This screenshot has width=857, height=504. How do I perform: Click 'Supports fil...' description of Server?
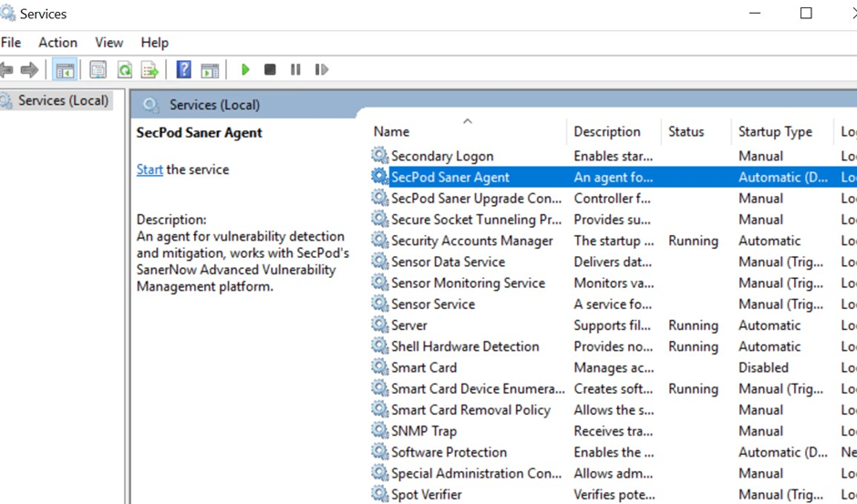pos(612,325)
